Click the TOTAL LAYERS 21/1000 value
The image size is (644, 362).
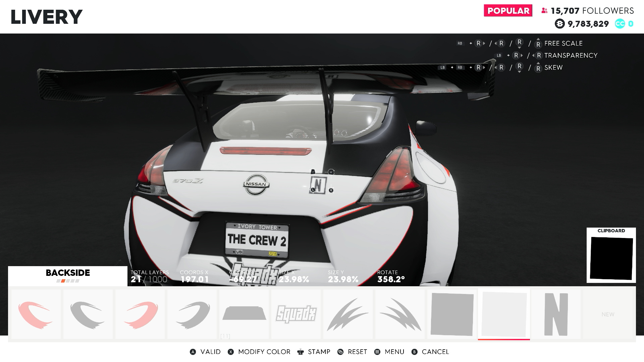point(149,279)
